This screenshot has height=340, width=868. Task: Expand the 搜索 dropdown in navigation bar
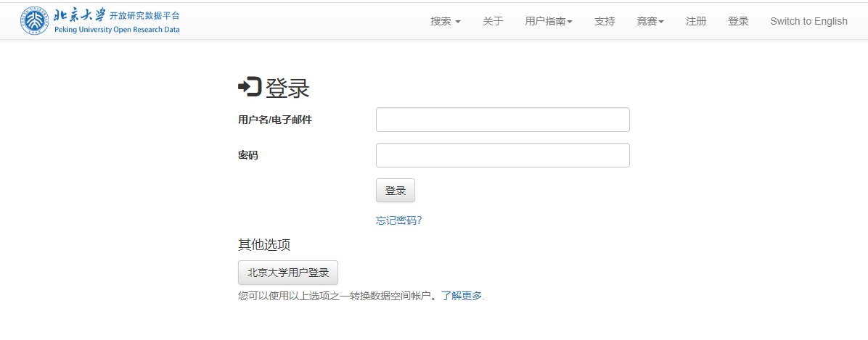pos(446,22)
